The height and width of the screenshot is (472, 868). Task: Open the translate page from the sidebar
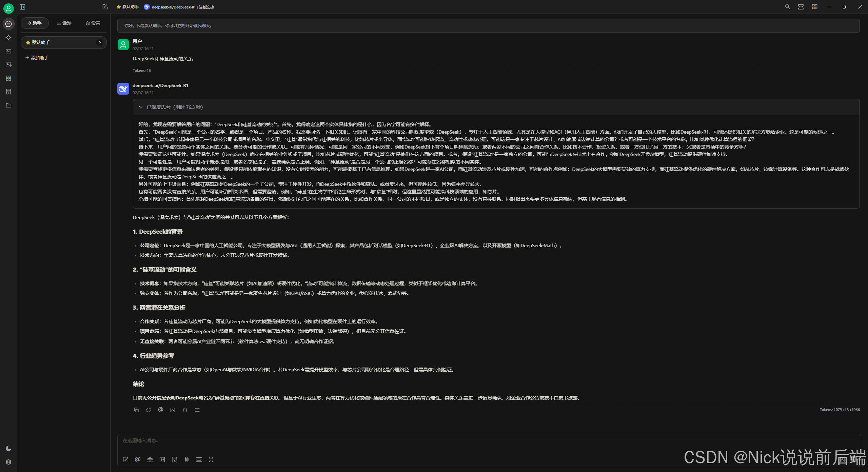[x=8, y=65]
